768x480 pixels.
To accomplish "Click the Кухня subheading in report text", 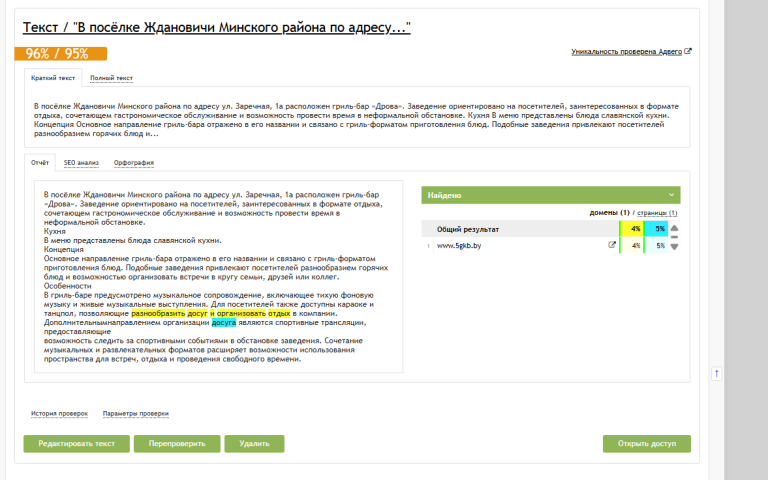I will (x=54, y=231).
